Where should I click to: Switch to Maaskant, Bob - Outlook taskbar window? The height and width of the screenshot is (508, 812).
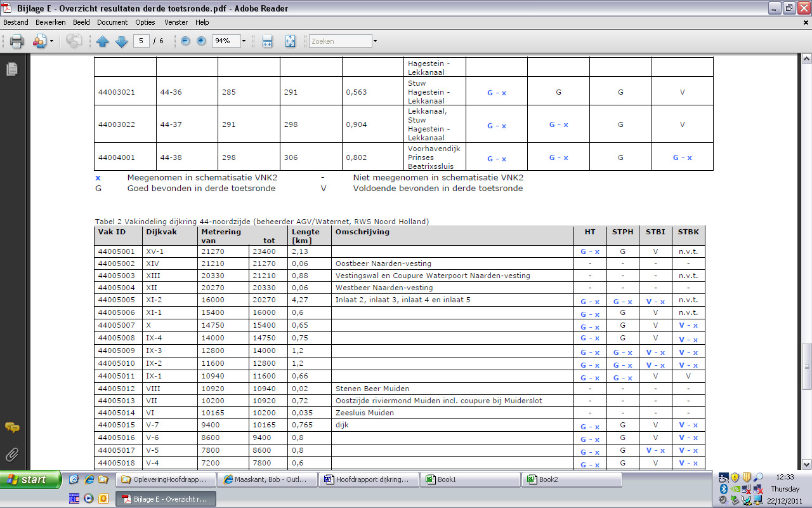point(267,479)
